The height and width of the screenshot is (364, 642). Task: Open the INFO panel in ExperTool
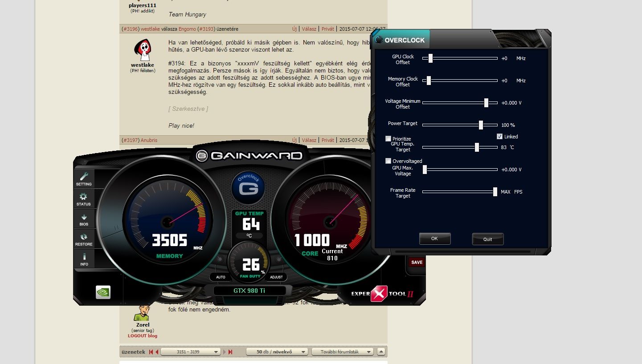[84, 259]
